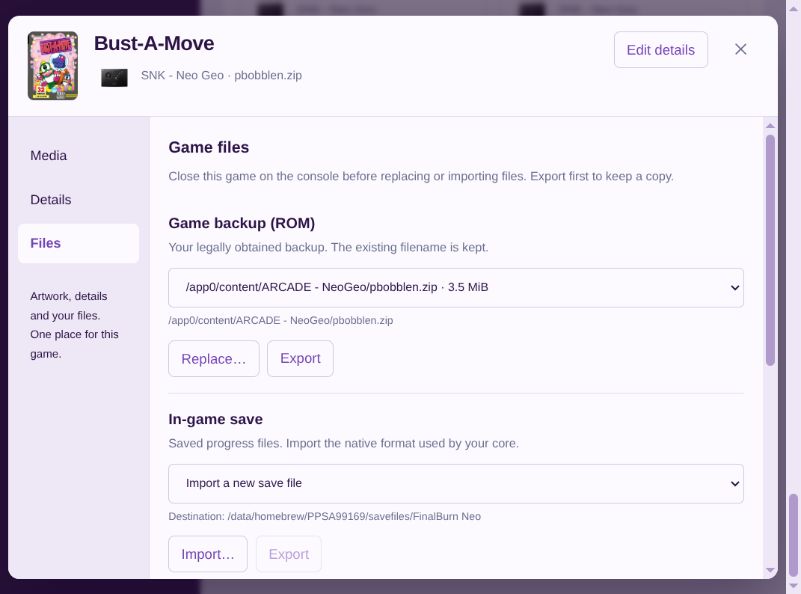Select the Files tab

(x=78, y=244)
